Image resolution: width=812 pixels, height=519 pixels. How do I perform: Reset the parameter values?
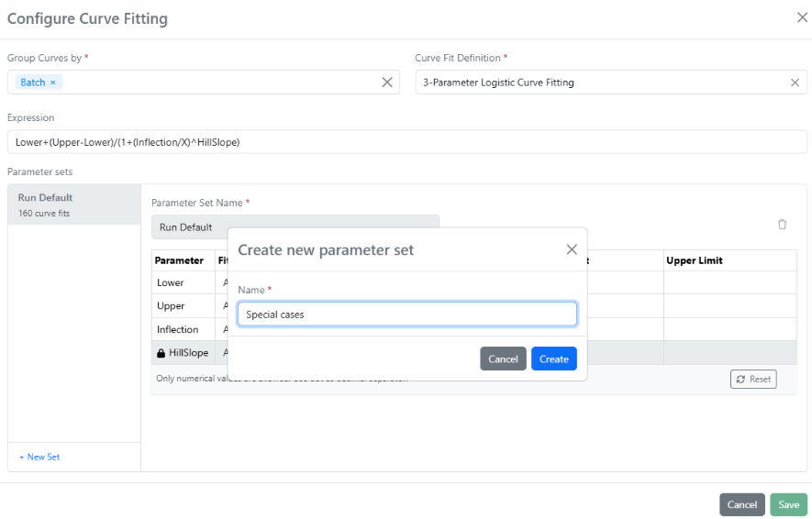point(753,379)
